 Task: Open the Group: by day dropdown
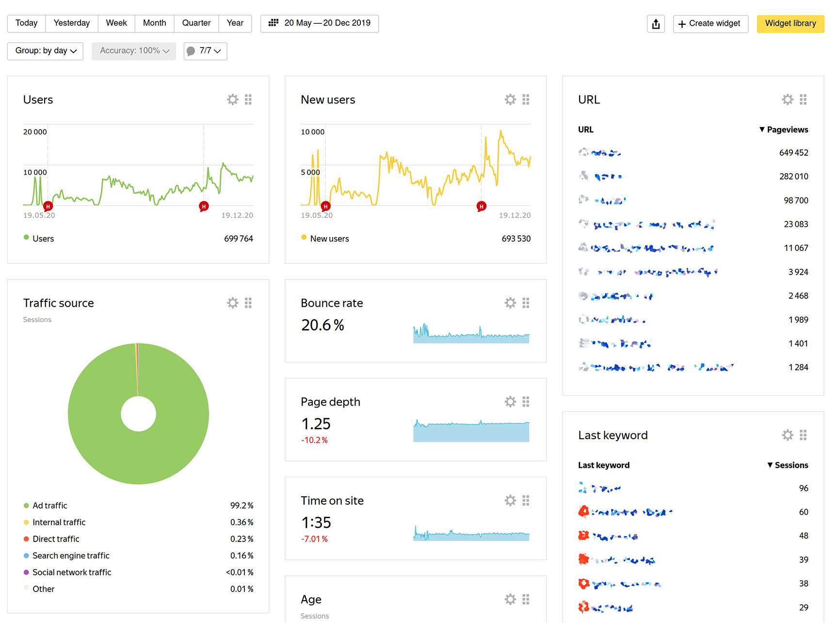(45, 51)
